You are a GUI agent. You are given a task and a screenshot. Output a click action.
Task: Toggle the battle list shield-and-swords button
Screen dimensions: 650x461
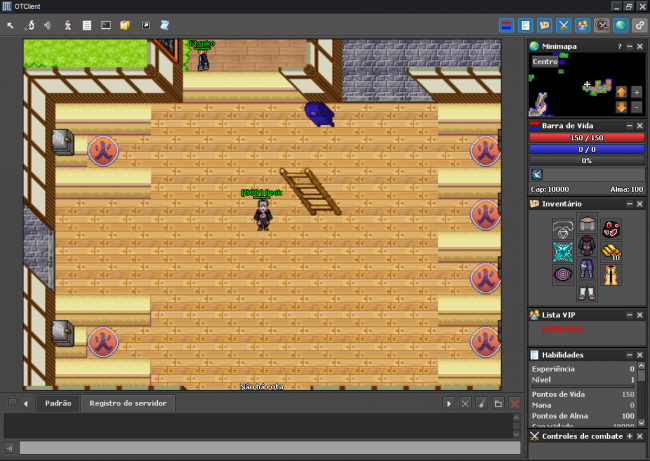tap(601, 26)
